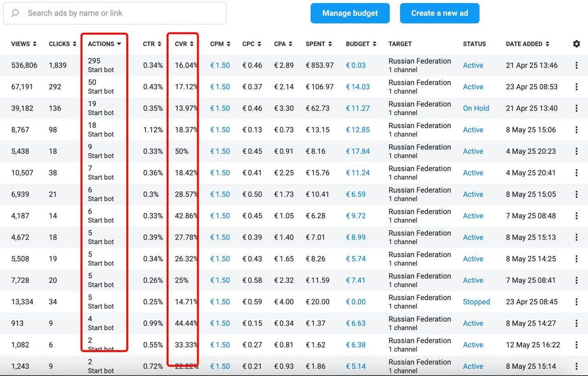588x376 pixels.
Task: Click the Stopped status link
Action: pos(476,302)
